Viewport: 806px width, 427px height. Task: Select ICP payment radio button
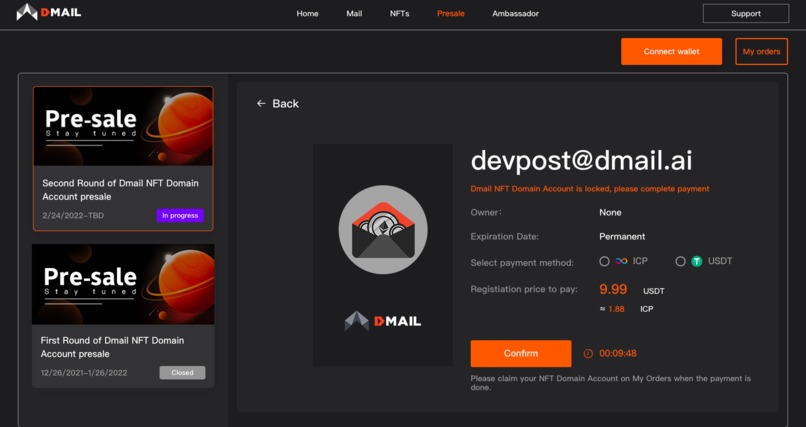[604, 261]
